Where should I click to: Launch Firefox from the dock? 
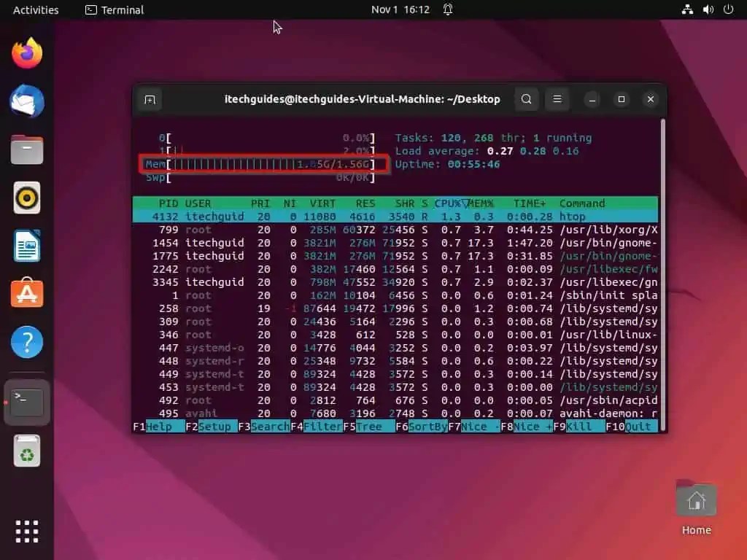(27, 53)
